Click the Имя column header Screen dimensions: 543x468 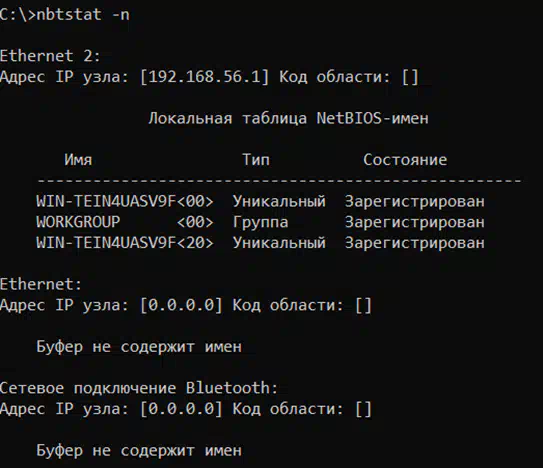pos(78,160)
